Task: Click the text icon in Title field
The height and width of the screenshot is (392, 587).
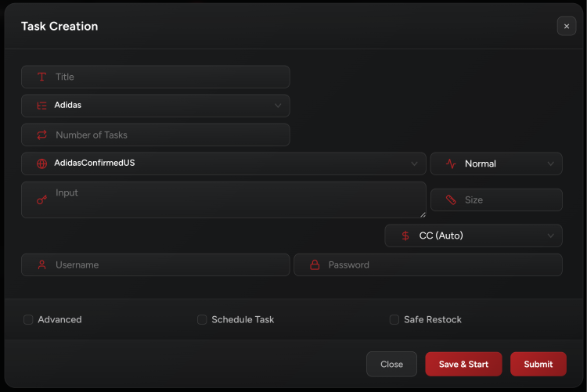Action: click(41, 77)
